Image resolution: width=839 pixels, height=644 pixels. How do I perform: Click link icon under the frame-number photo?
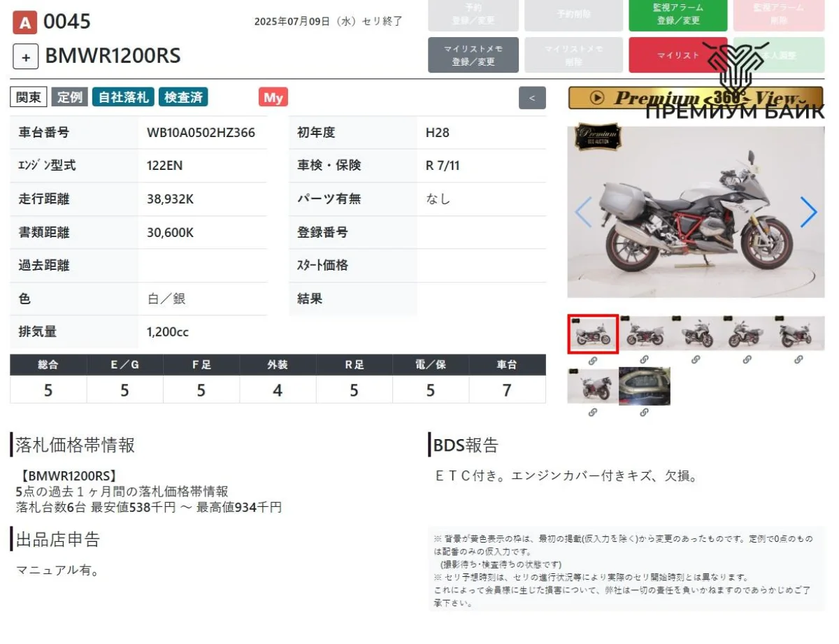tap(644, 413)
